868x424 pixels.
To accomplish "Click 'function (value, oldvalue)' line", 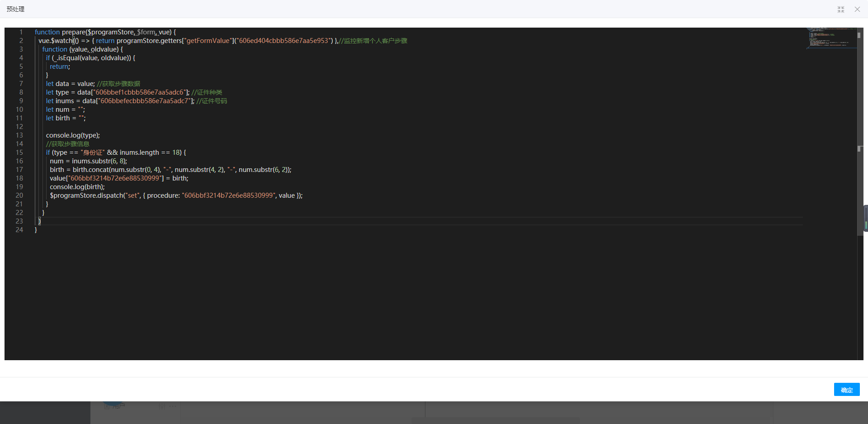I will (82, 49).
